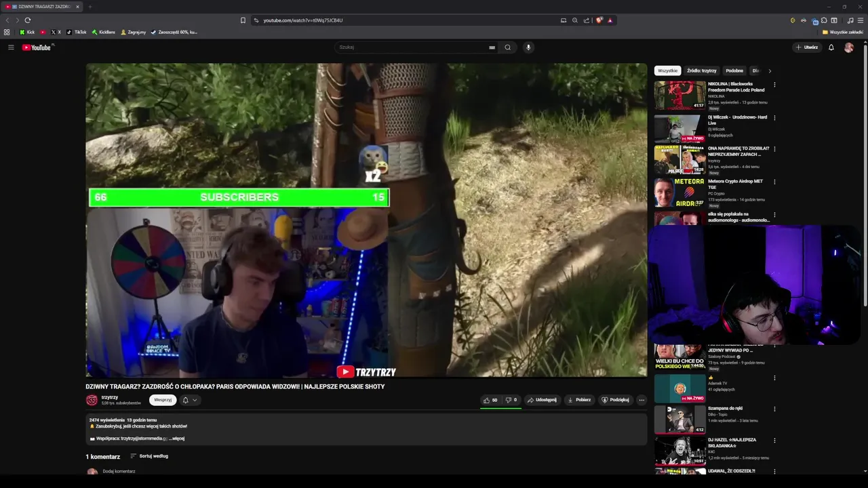Bookmark this page icon
The image size is (868, 488).
click(243, 20)
